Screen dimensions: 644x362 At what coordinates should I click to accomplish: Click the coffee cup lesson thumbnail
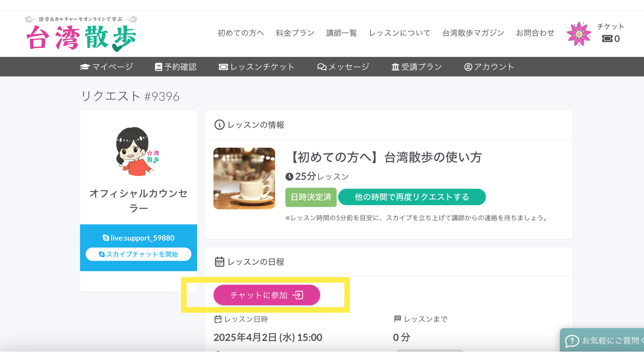tap(244, 178)
